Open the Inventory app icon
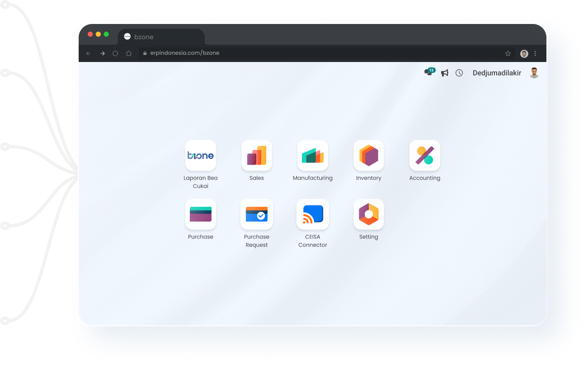This screenshot has height=367, width=588. point(369,155)
